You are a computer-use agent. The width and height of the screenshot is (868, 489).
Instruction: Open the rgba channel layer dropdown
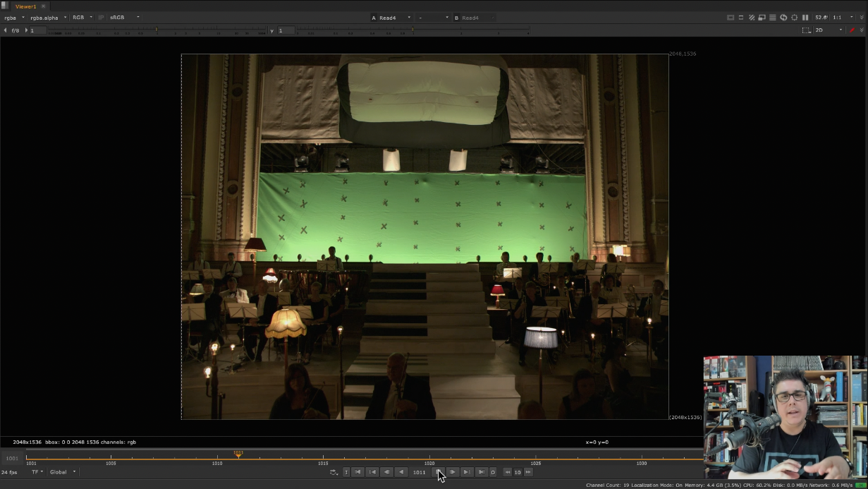pos(14,18)
